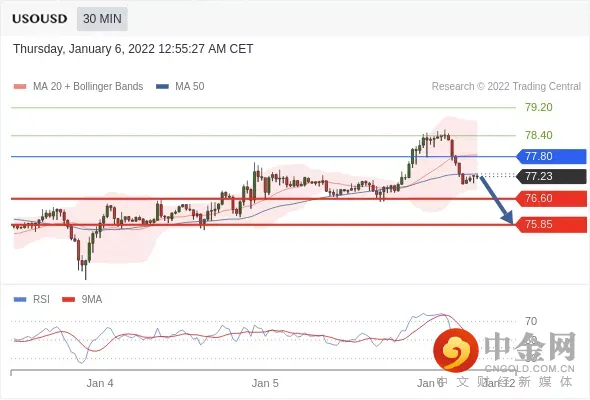The image size is (590, 400).
Task: Select the USOUSD symbol title
Action: (x=40, y=19)
